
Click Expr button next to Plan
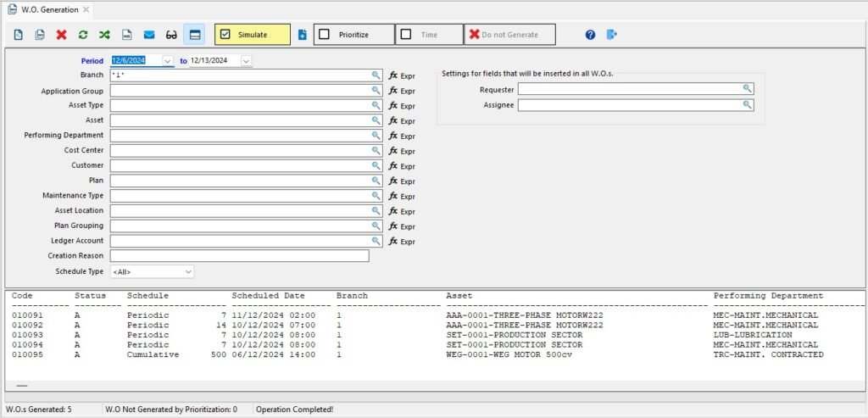[402, 181]
